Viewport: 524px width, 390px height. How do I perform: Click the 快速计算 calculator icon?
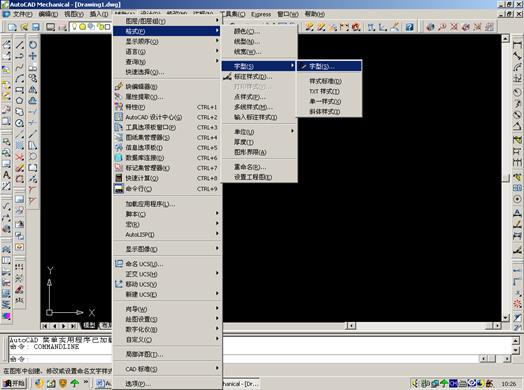point(119,178)
